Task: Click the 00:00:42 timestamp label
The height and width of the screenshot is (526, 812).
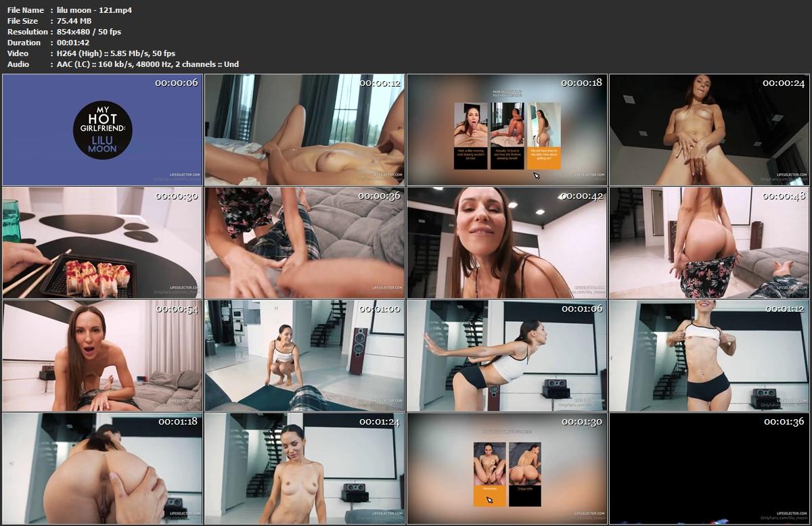Action: 581,195
